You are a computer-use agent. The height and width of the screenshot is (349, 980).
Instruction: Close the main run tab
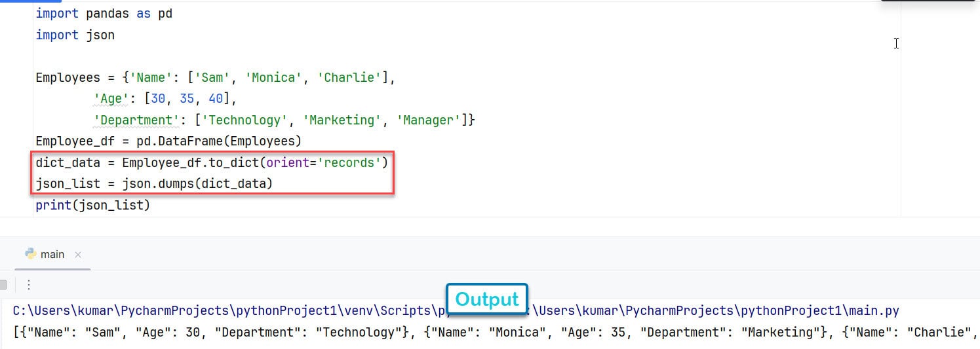click(x=78, y=255)
